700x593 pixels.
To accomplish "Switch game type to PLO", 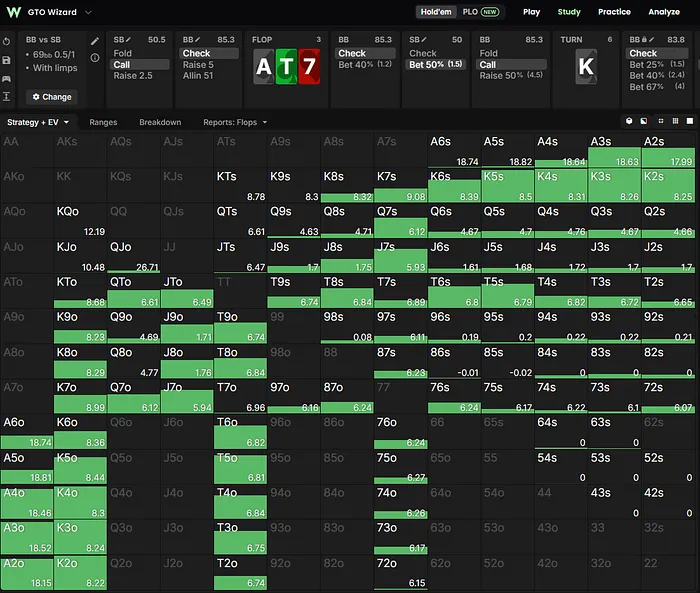I will [x=470, y=12].
